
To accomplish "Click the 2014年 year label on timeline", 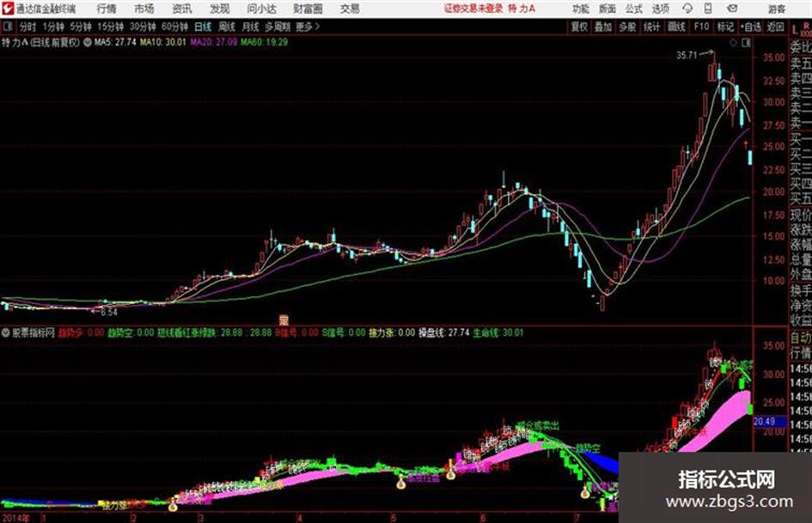I will 16,517.
